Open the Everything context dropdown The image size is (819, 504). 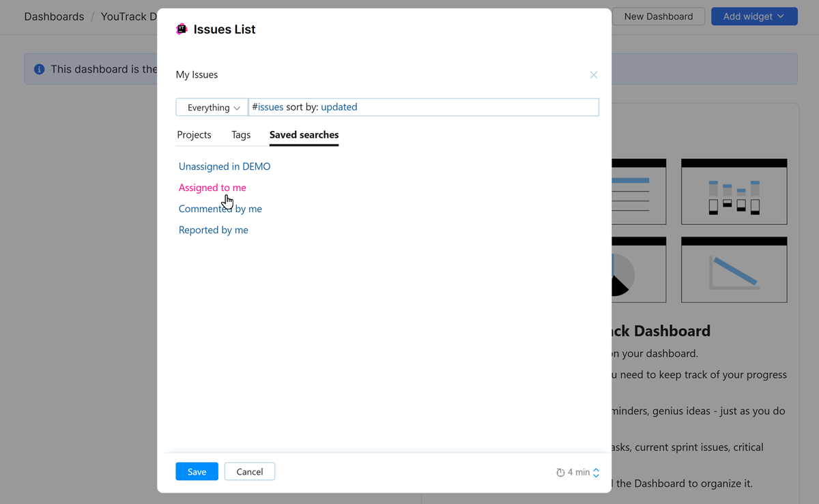click(x=212, y=107)
